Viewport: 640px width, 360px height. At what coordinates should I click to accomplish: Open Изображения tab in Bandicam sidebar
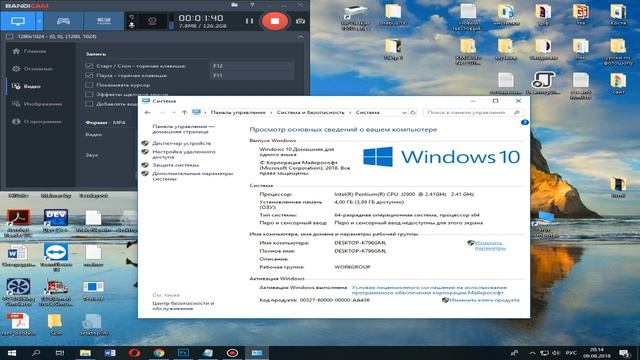click(x=38, y=104)
